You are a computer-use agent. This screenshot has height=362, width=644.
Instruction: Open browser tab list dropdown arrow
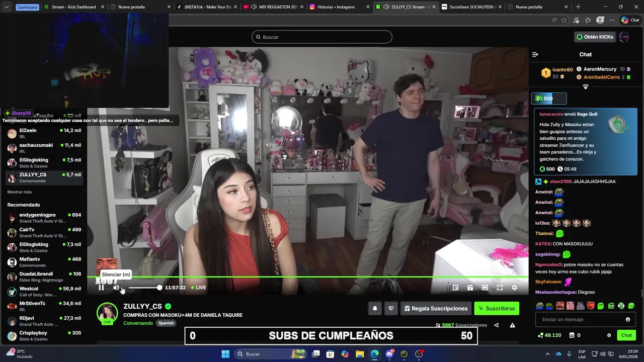pos(7,7)
